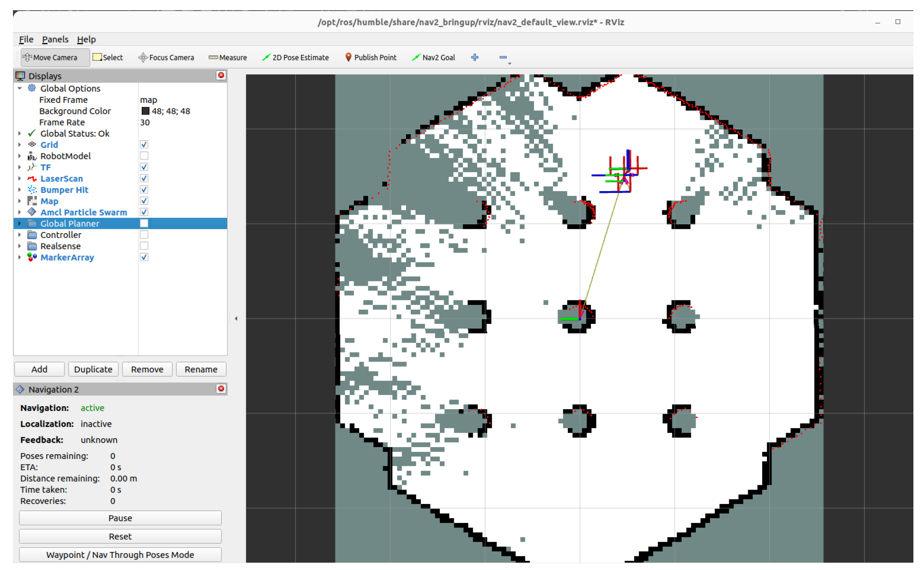Close the Displays panel
The image size is (924, 570).
(x=221, y=75)
